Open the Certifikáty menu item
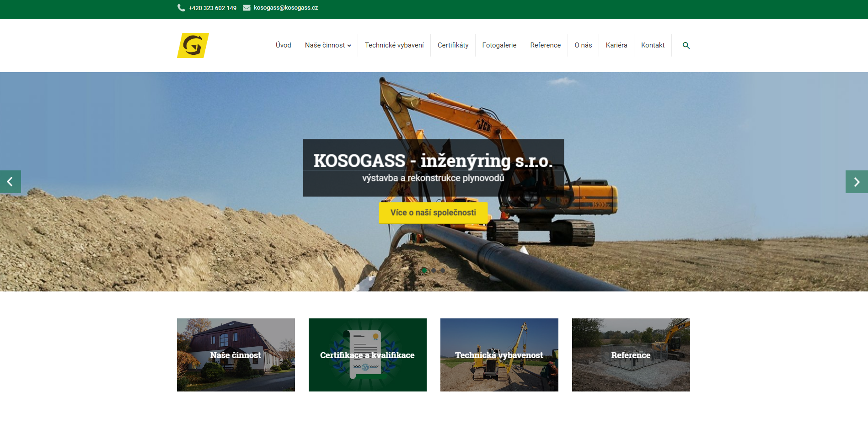 tap(453, 45)
